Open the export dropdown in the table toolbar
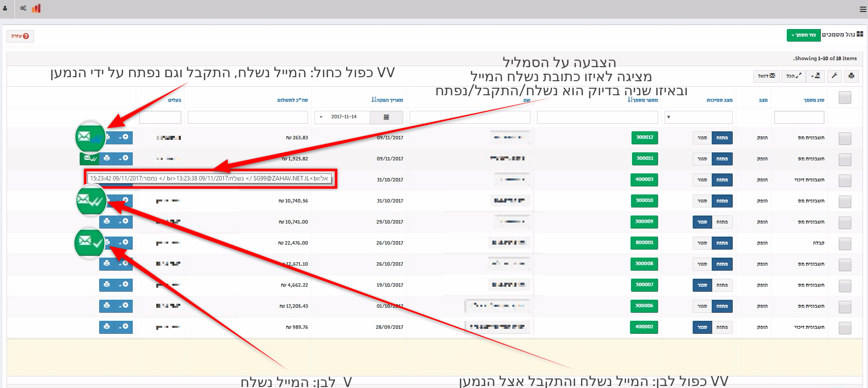Image resolution: width=868 pixels, height=388 pixels. (815, 76)
